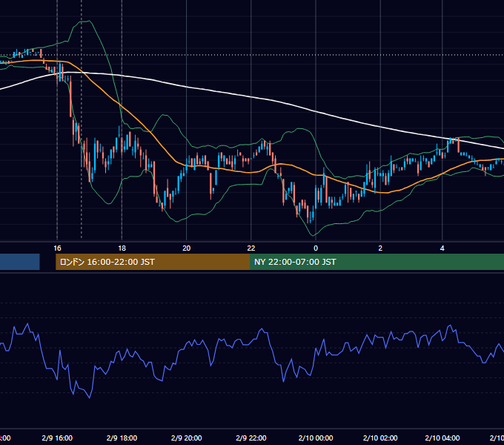
Task: Click the 16 hour label on the time axis
Action: 57,248
